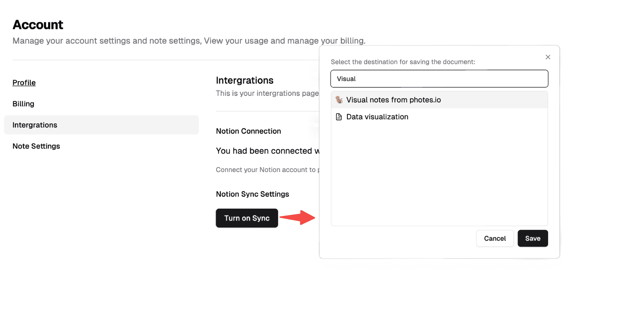Click the X to close the destination dialog

tap(548, 57)
